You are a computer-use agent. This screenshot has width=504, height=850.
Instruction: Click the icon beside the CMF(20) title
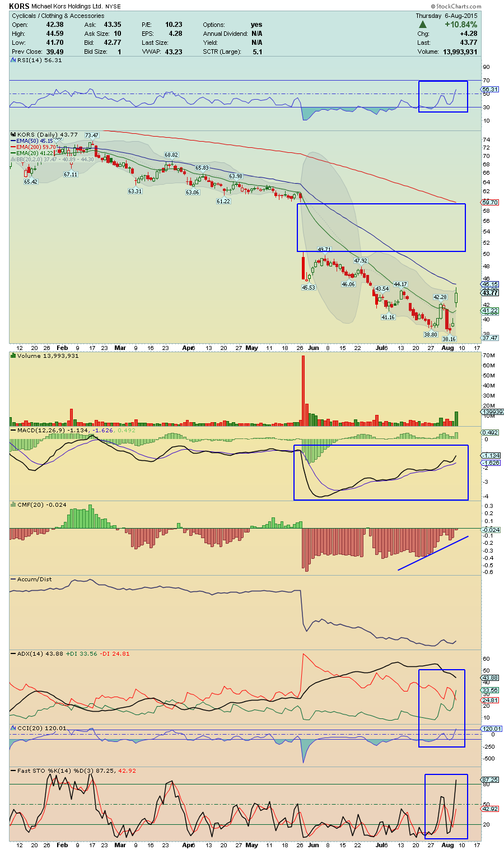click(x=13, y=505)
